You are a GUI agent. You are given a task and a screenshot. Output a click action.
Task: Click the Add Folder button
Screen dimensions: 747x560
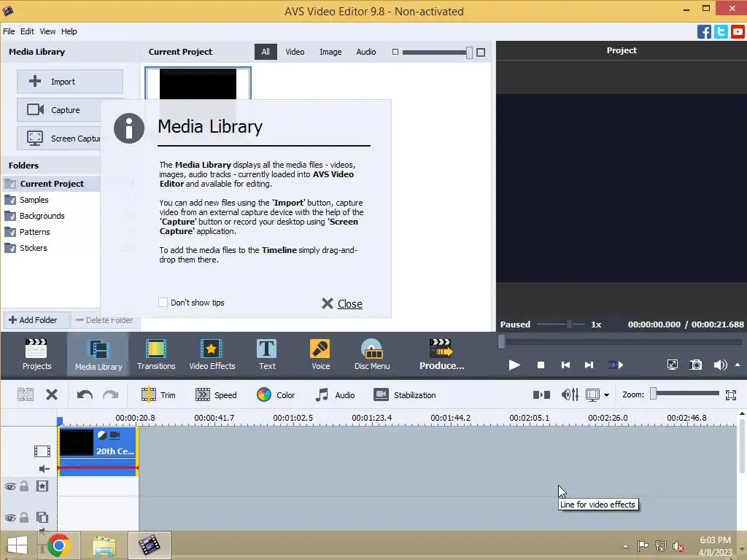click(36, 320)
